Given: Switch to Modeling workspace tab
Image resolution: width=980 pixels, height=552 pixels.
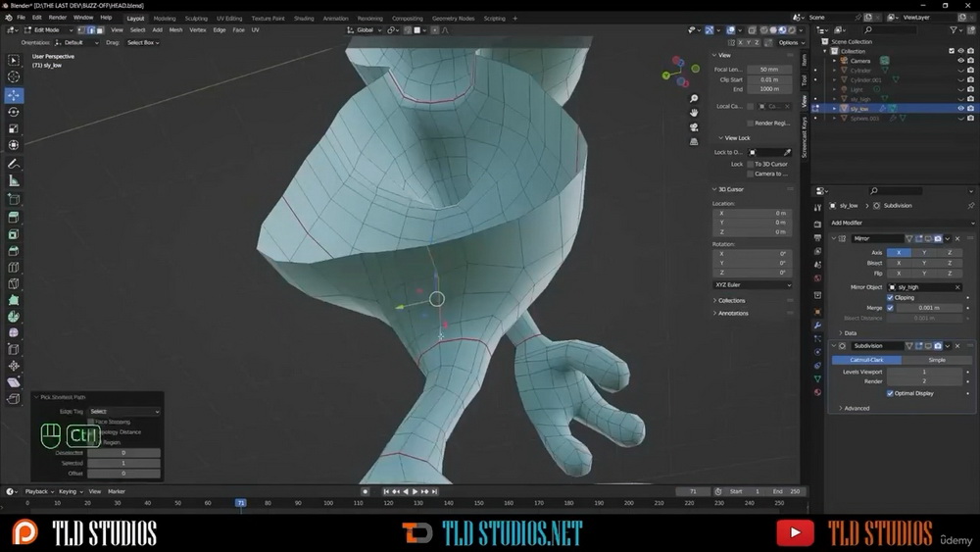Looking at the screenshot, I should point(165,18).
